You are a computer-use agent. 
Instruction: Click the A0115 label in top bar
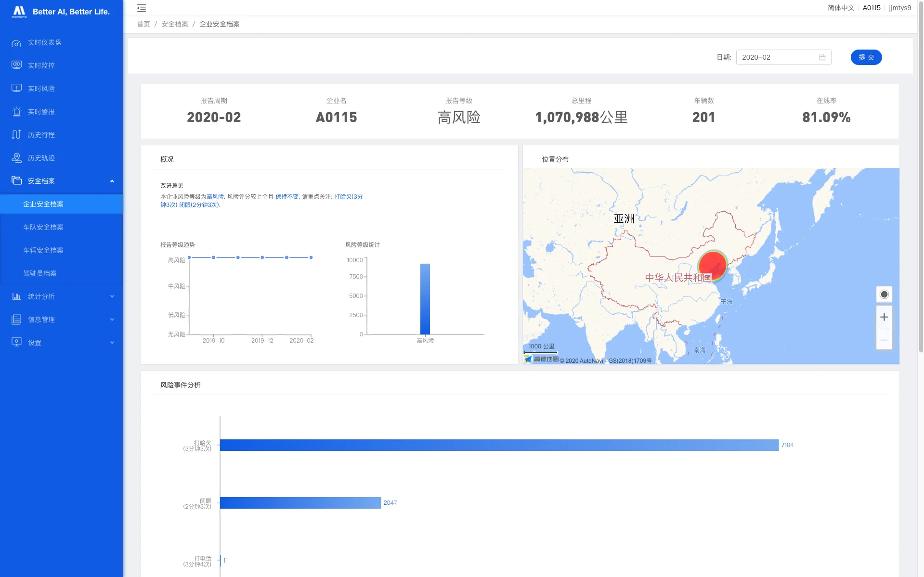point(872,8)
